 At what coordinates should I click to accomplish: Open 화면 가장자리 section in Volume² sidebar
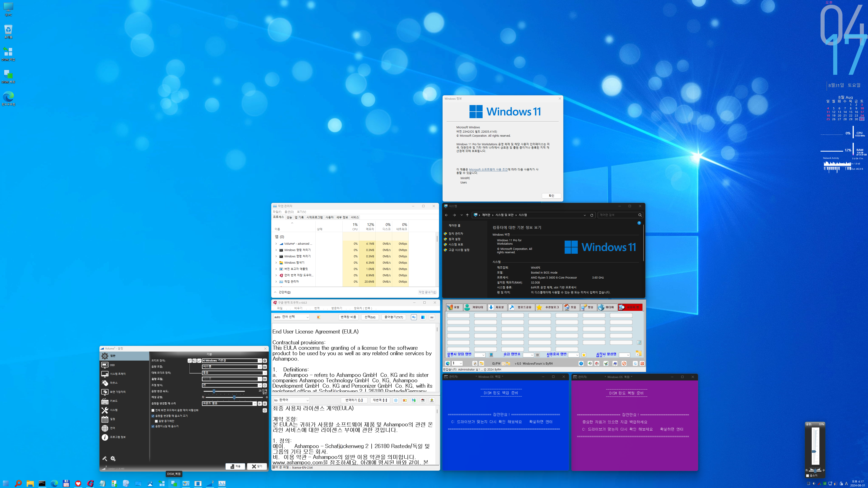click(124, 392)
